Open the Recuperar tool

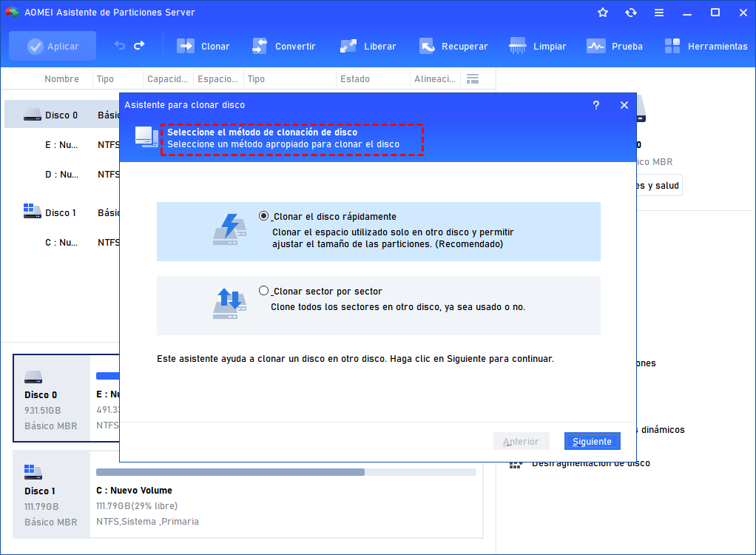point(453,47)
